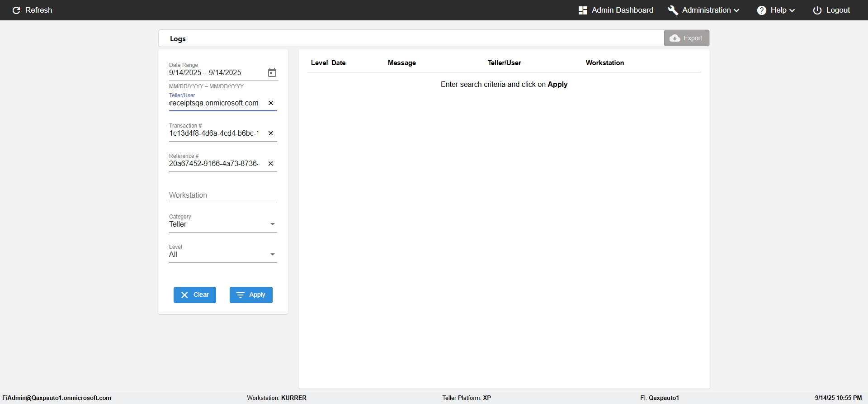The height and width of the screenshot is (404, 868).
Task: Go to Admin Dashboard
Action: click(x=616, y=10)
